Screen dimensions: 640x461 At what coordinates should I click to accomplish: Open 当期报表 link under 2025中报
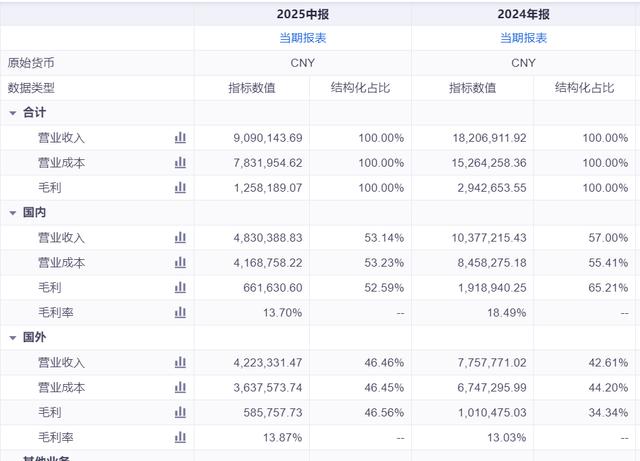click(302, 38)
